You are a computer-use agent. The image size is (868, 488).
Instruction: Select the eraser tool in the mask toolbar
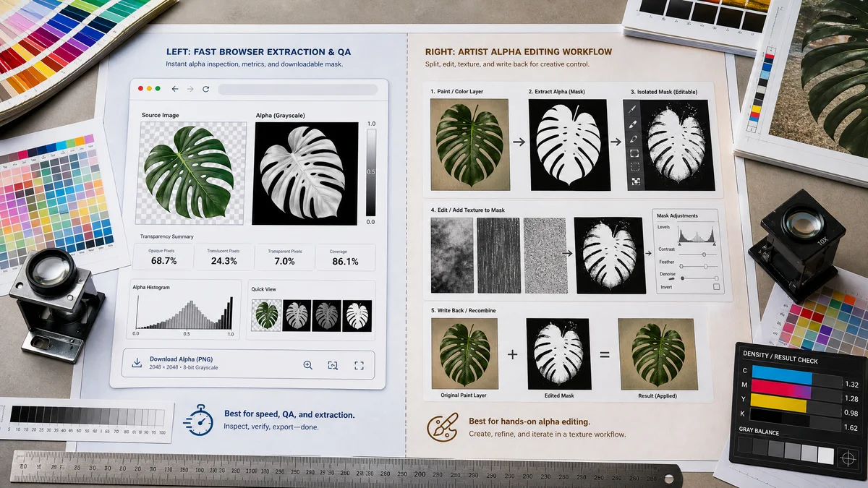(633, 123)
